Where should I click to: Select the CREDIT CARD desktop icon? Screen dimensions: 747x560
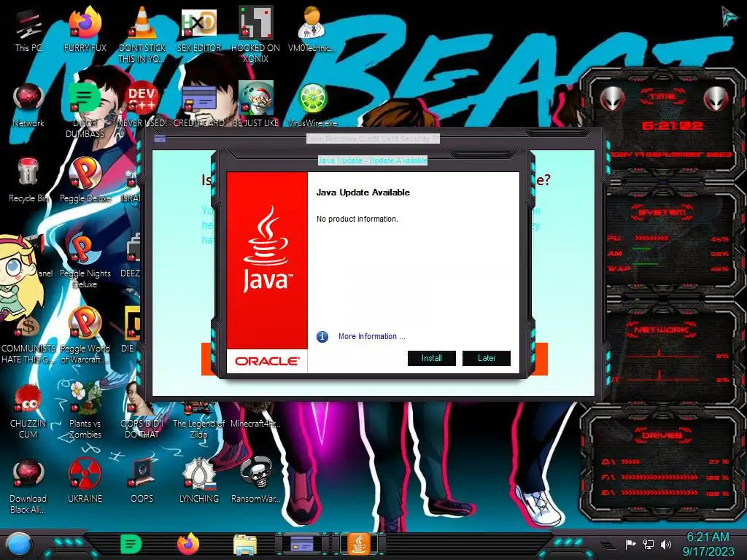[199, 105]
